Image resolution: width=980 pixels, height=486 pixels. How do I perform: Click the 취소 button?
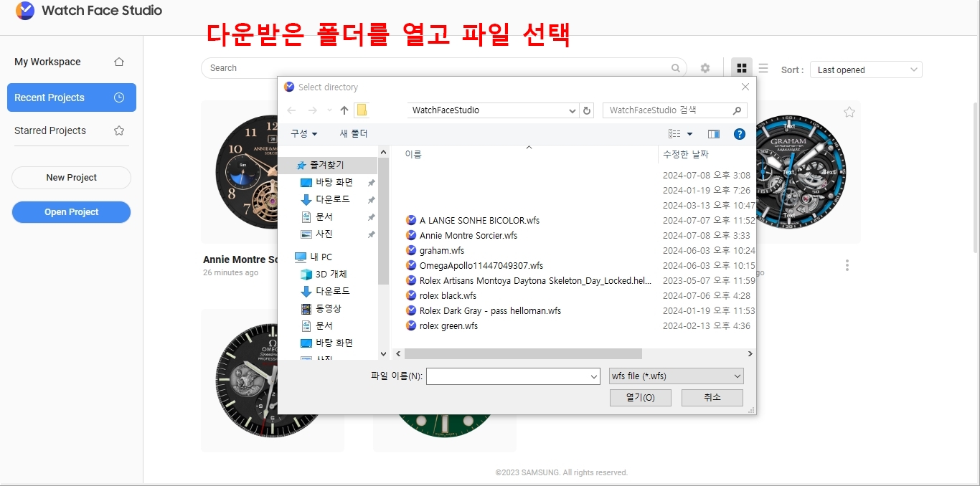(712, 398)
